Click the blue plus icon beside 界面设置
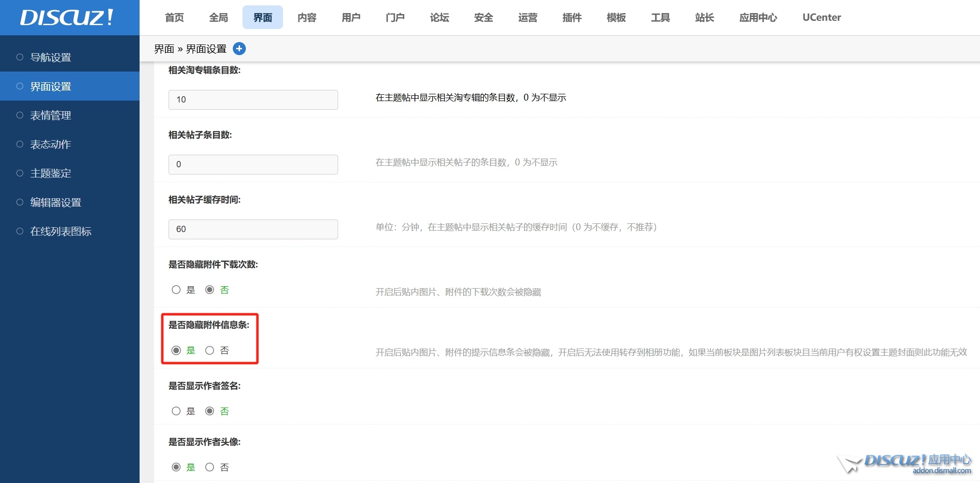The width and height of the screenshot is (980, 483). point(239,49)
